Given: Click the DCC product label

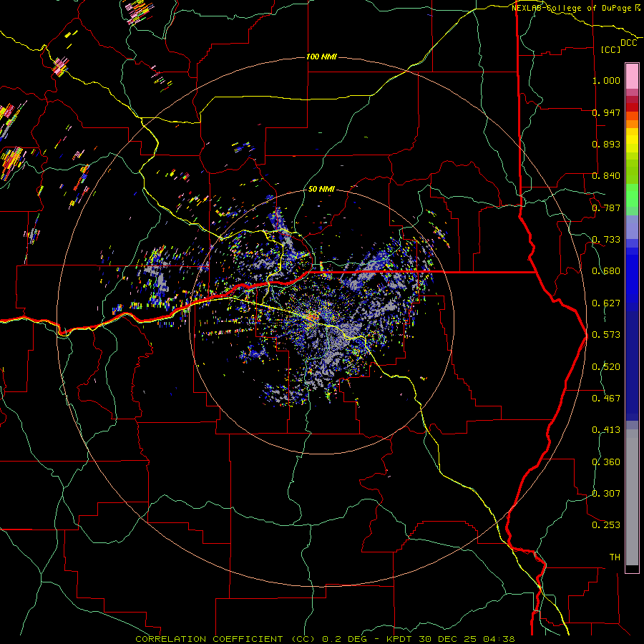Looking at the screenshot, I should tap(628, 43).
